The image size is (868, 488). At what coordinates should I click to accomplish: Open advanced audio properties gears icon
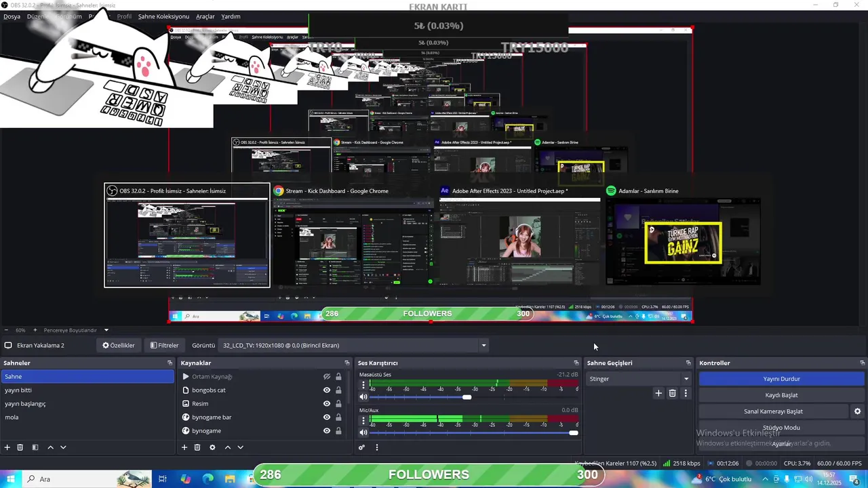point(361,447)
